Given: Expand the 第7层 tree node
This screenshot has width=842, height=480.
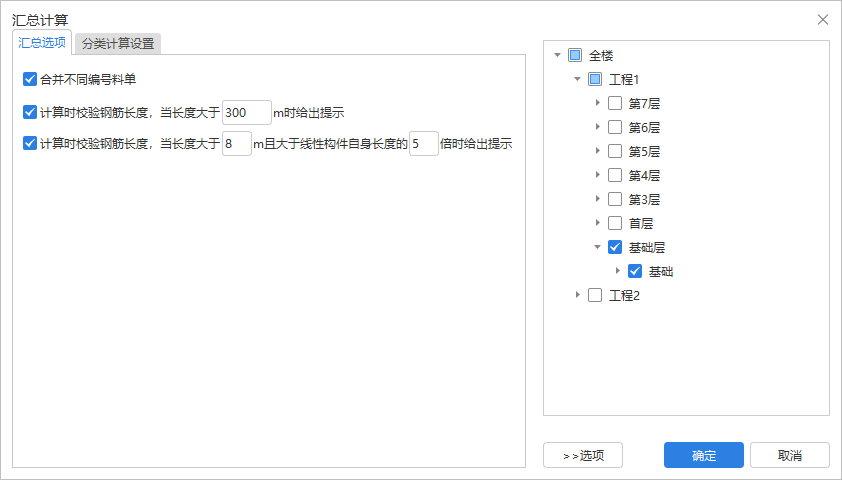Looking at the screenshot, I should [598, 103].
